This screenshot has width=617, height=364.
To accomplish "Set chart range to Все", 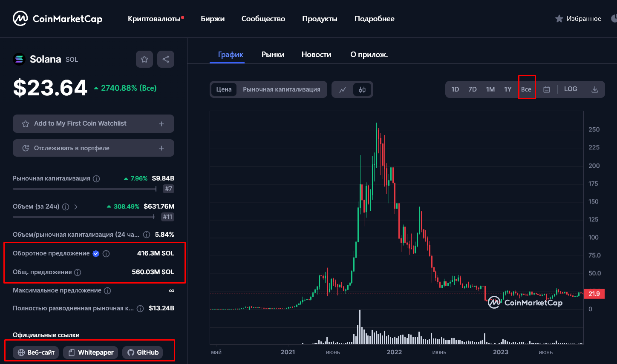I will click(526, 89).
